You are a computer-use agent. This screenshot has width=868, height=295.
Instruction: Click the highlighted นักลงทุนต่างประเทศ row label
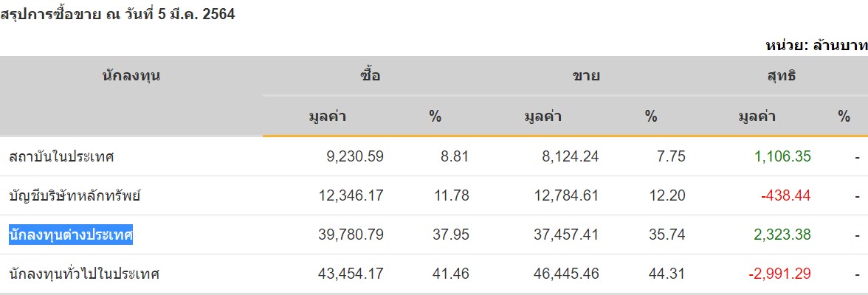[71, 235]
